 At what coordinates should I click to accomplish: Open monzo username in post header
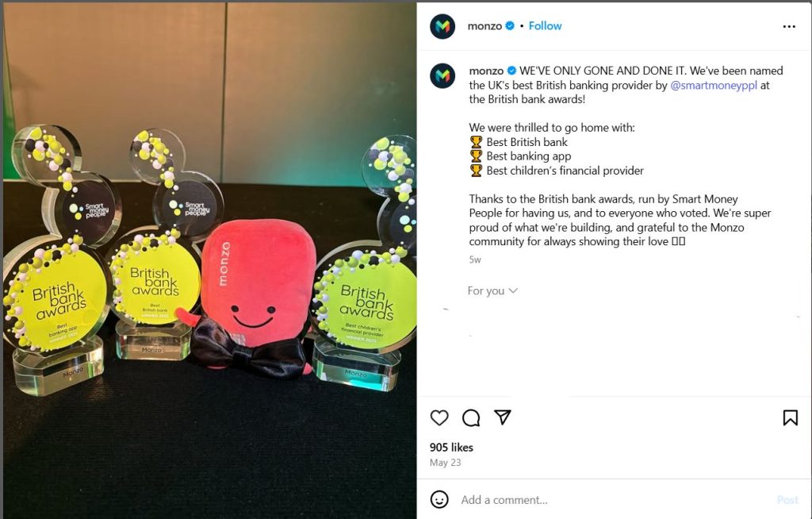(485, 26)
